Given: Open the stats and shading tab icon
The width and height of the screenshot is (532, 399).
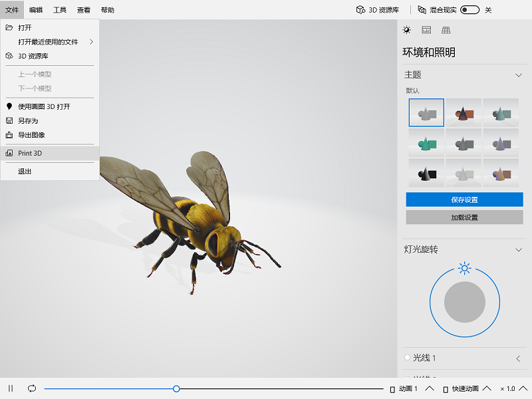Looking at the screenshot, I should [x=426, y=30].
